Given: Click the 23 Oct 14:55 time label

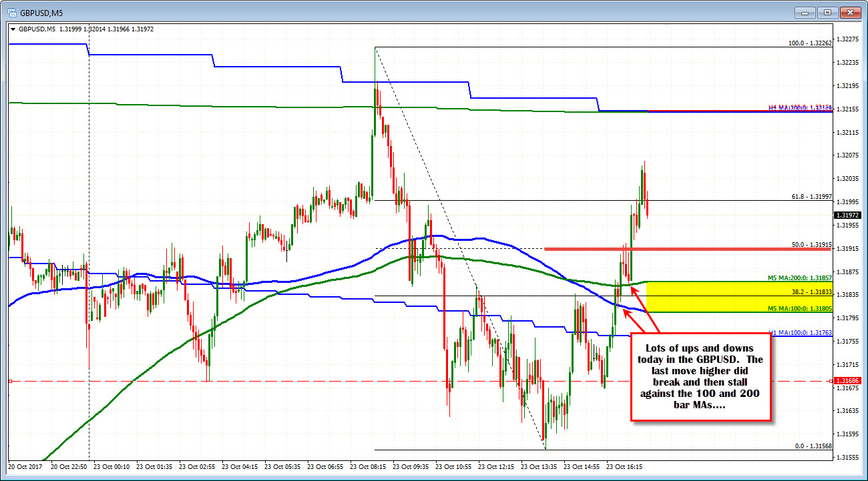Looking at the screenshot, I should tap(582, 467).
